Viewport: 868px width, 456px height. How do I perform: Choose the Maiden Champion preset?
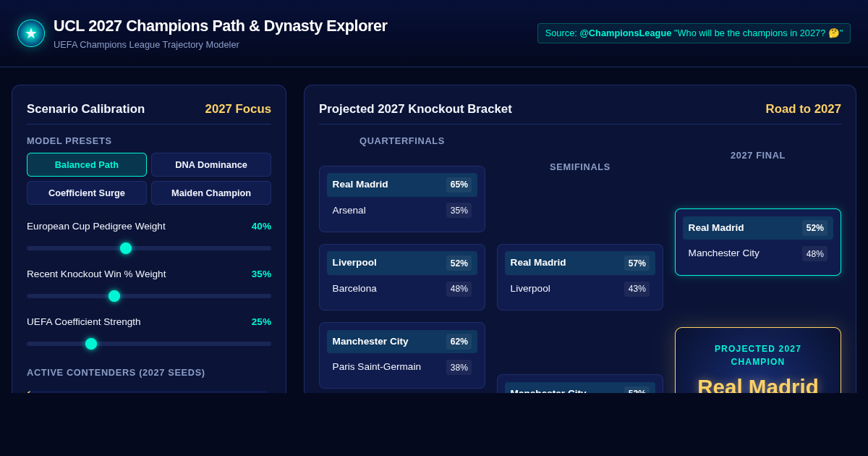[x=211, y=193]
